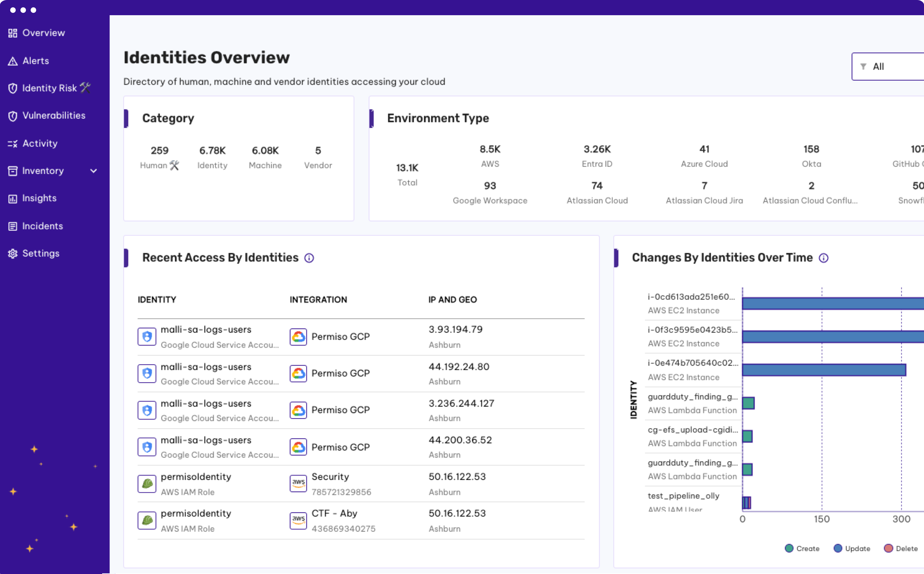Click IP address 3.236.244.127
Screen dimensions: 924x574
(x=461, y=404)
